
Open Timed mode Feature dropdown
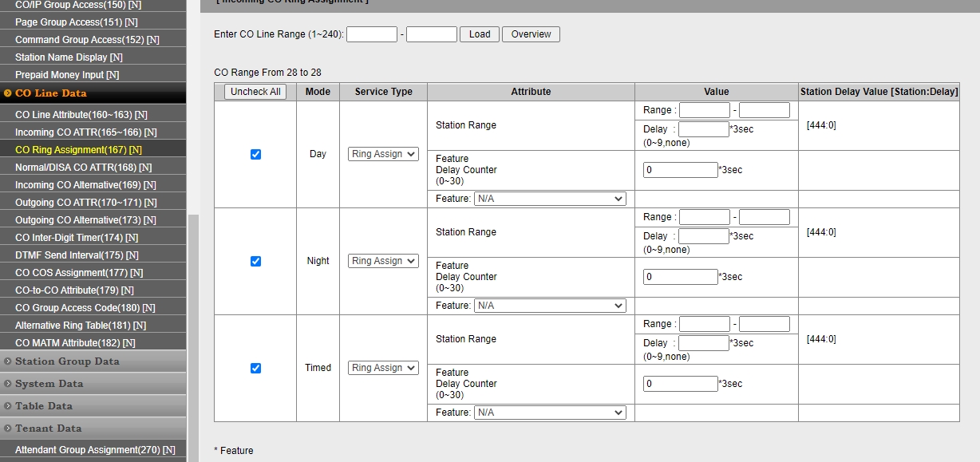[x=550, y=413]
